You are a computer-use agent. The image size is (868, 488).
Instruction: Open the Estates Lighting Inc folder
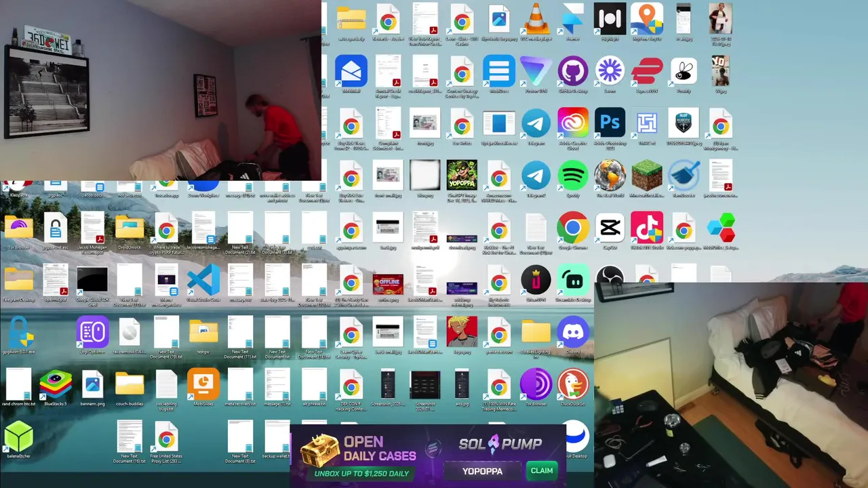coord(536,332)
